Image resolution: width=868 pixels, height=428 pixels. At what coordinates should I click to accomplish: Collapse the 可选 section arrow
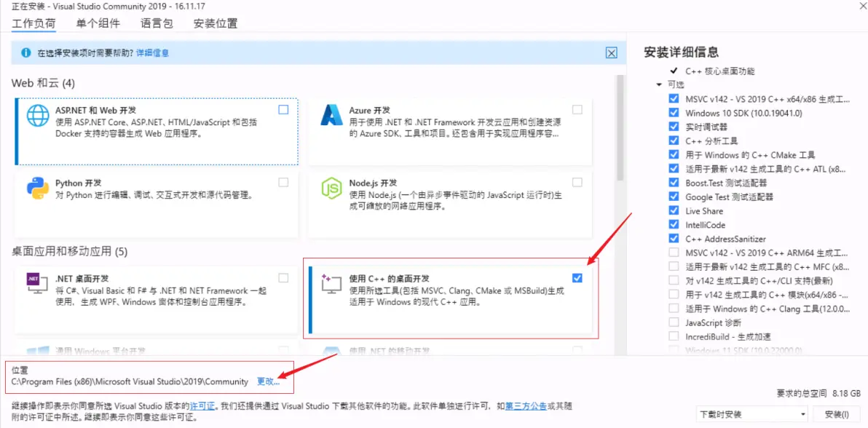(659, 84)
